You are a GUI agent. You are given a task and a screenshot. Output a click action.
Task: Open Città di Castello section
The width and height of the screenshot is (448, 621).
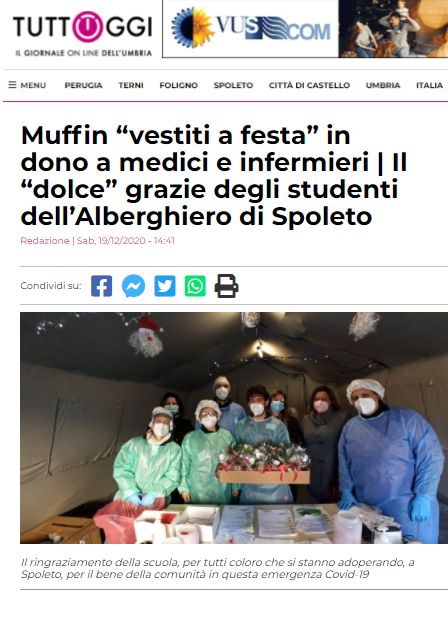[309, 85]
